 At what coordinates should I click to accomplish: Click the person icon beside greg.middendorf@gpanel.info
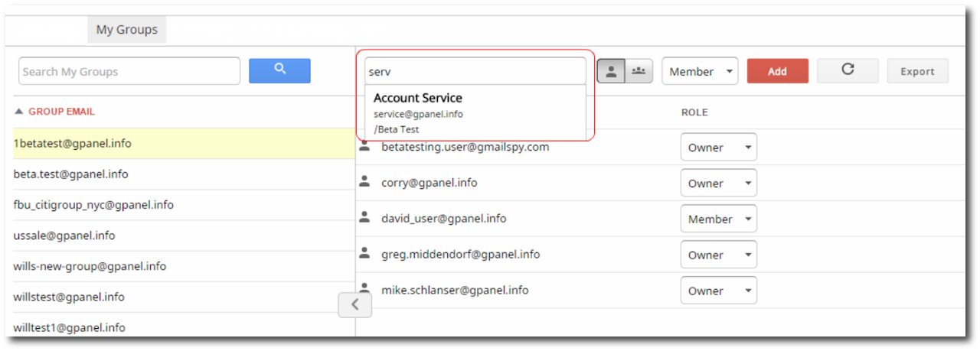point(365,254)
